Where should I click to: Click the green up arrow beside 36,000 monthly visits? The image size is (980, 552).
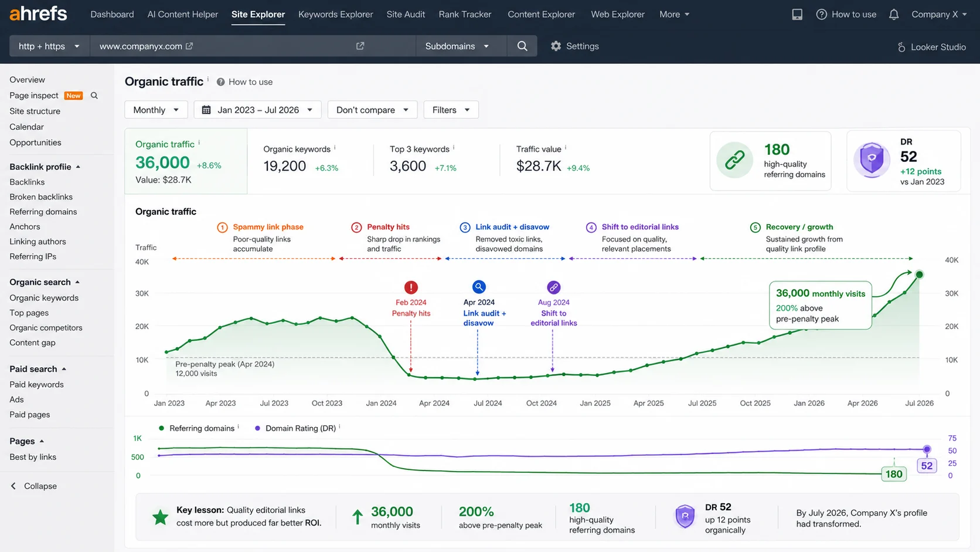point(357,516)
